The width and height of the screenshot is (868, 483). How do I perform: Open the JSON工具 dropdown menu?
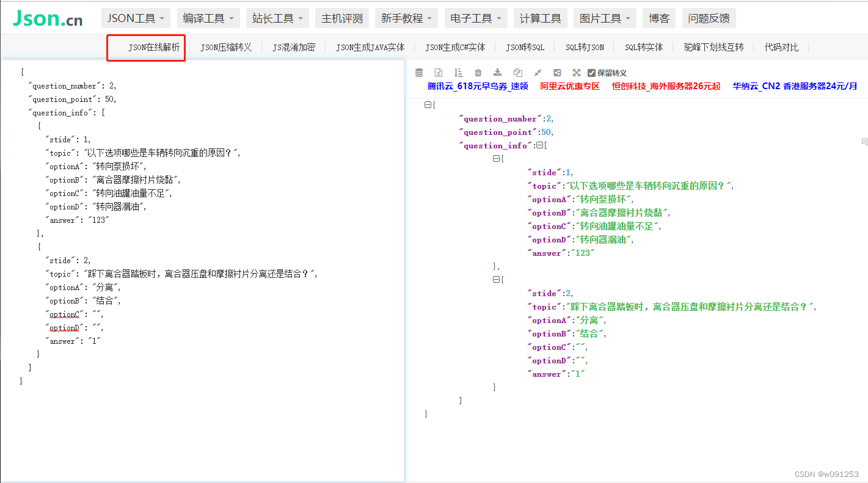(x=136, y=18)
